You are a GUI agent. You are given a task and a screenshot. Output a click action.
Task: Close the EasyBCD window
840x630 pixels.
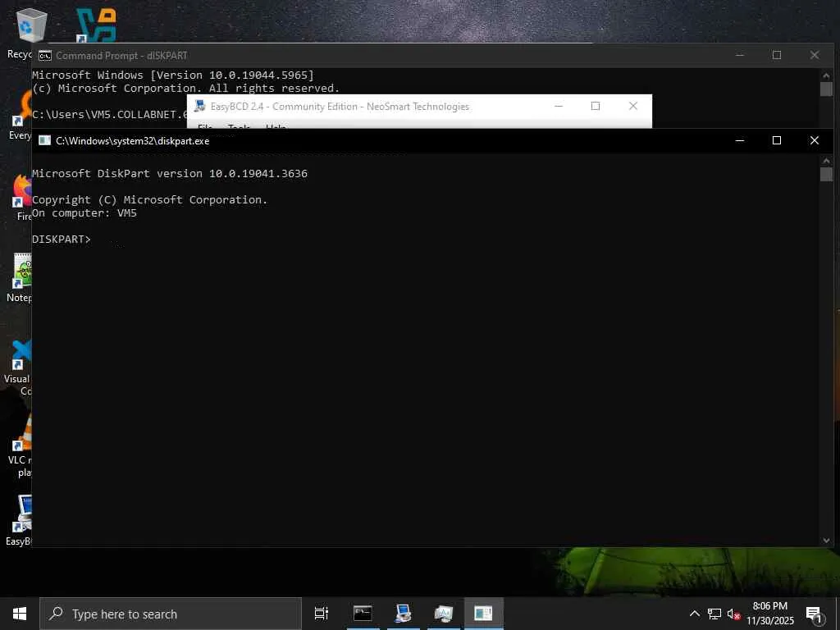click(x=633, y=106)
